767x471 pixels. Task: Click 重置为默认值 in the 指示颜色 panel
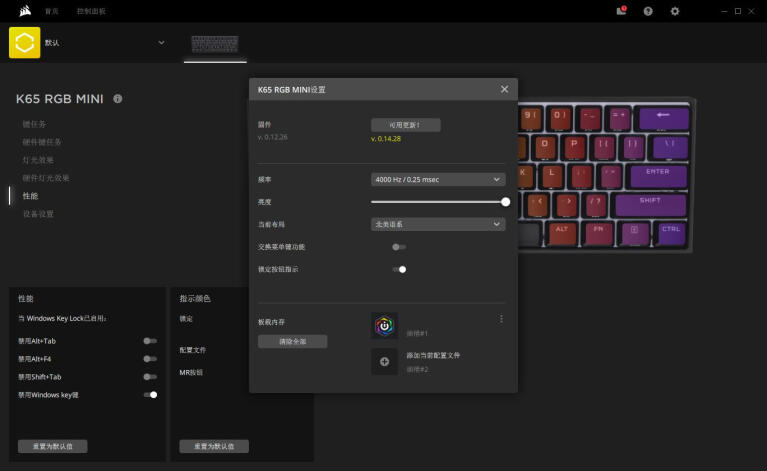point(214,446)
